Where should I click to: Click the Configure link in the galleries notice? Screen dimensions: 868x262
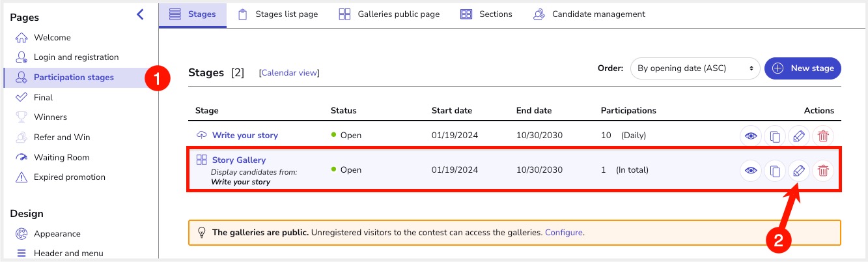click(x=564, y=232)
